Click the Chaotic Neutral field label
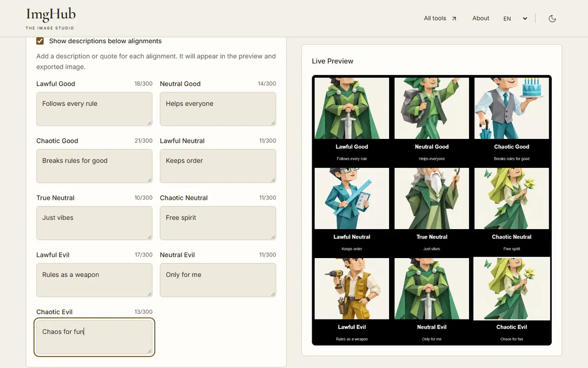Screen dimensions: 588x368 click(x=184, y=198)
